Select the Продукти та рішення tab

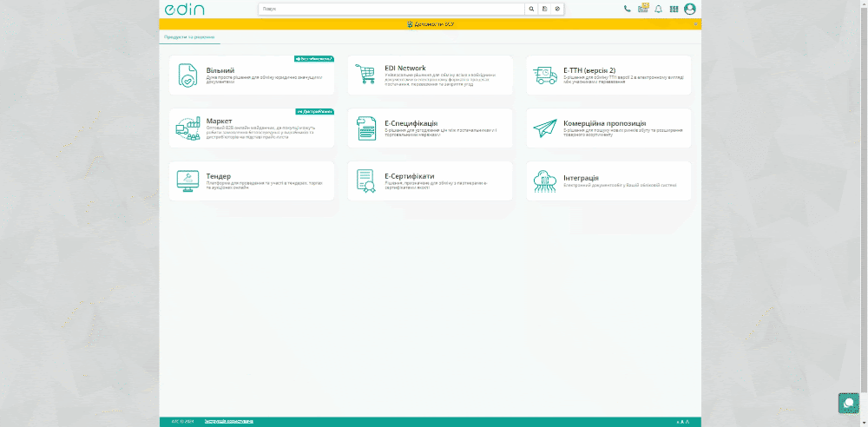click(189, 37)
